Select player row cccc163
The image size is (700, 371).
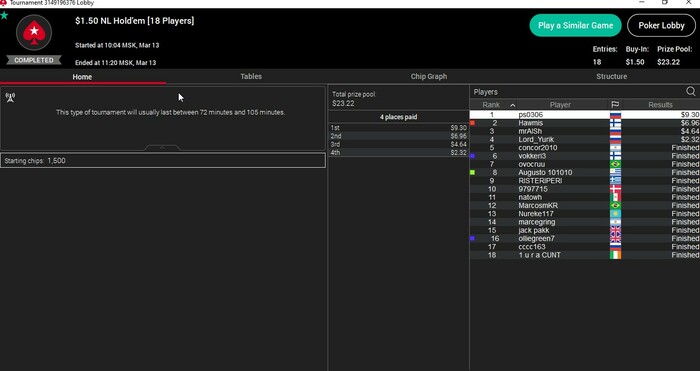coord(585,247)
